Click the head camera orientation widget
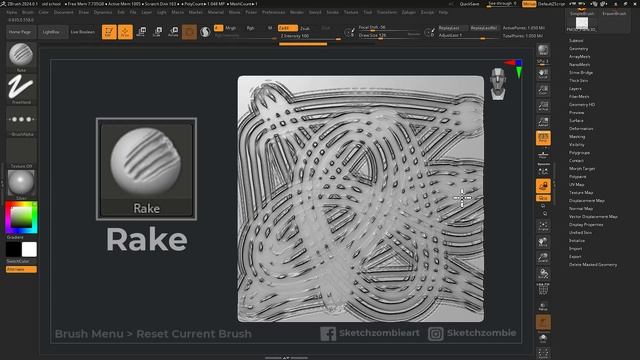 [x=498, y=84]
